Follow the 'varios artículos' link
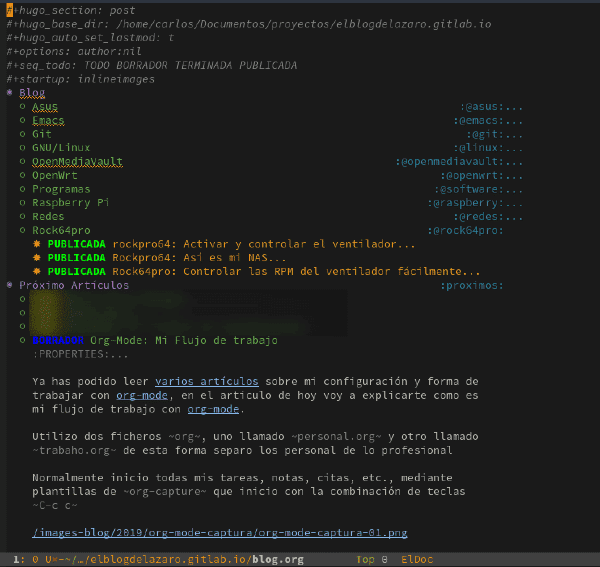 [207, 382]
